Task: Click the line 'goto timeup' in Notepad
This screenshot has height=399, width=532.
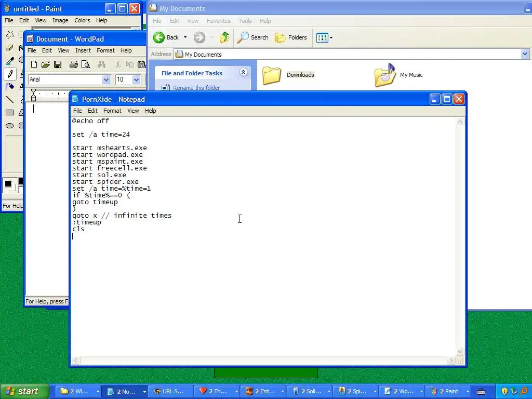Action: (95, 202)
